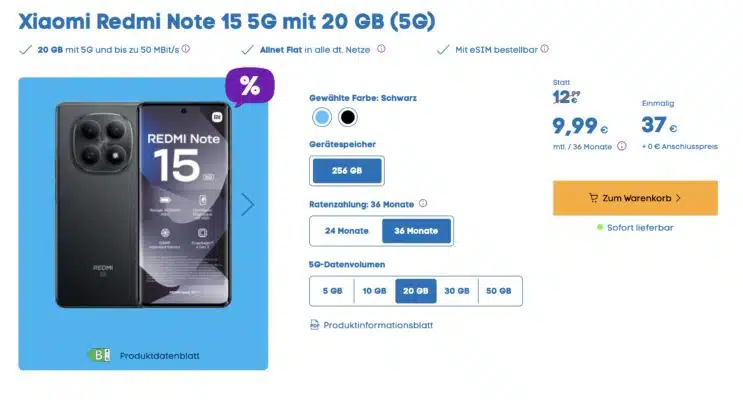Click info icon next to 50 MBit/s
Viewport: 743px width, 400px height.
coord(186,49)
